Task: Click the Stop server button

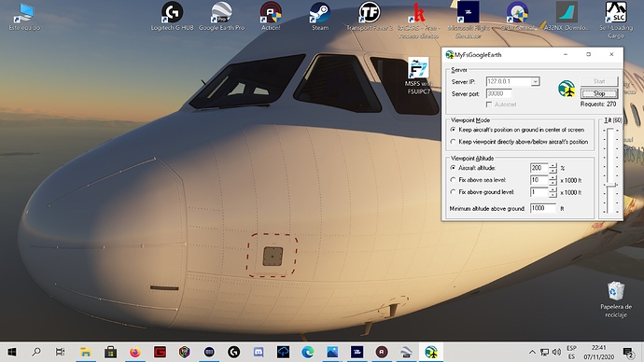Action: (599, 93)
